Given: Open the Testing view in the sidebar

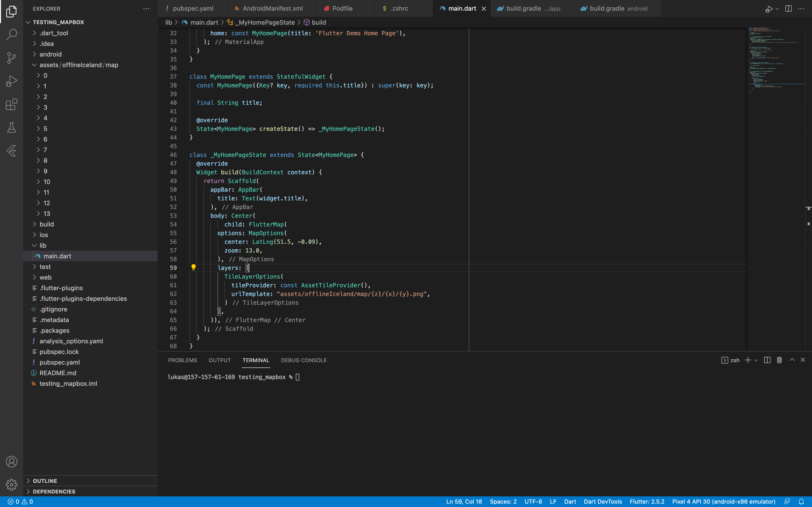Looking at the screenshot, I should [x=11, y=127].
